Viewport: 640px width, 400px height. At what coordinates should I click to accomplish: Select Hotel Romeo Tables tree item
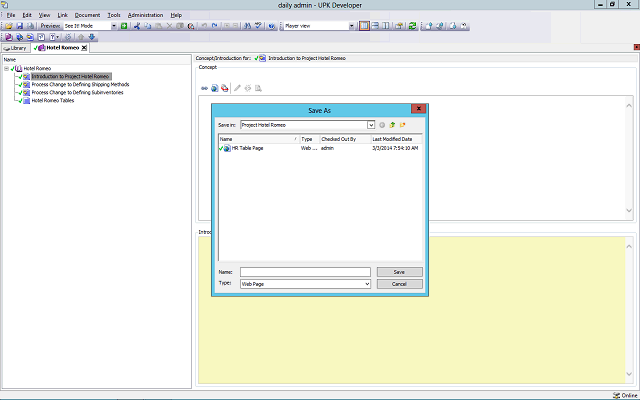[x=53, y=100]
